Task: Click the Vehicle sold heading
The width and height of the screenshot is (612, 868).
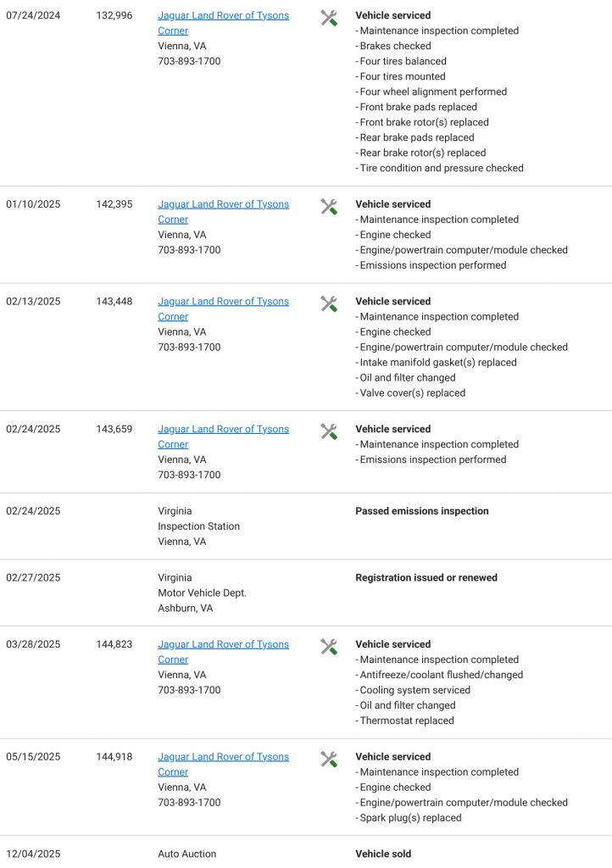Action: point(383,854)
